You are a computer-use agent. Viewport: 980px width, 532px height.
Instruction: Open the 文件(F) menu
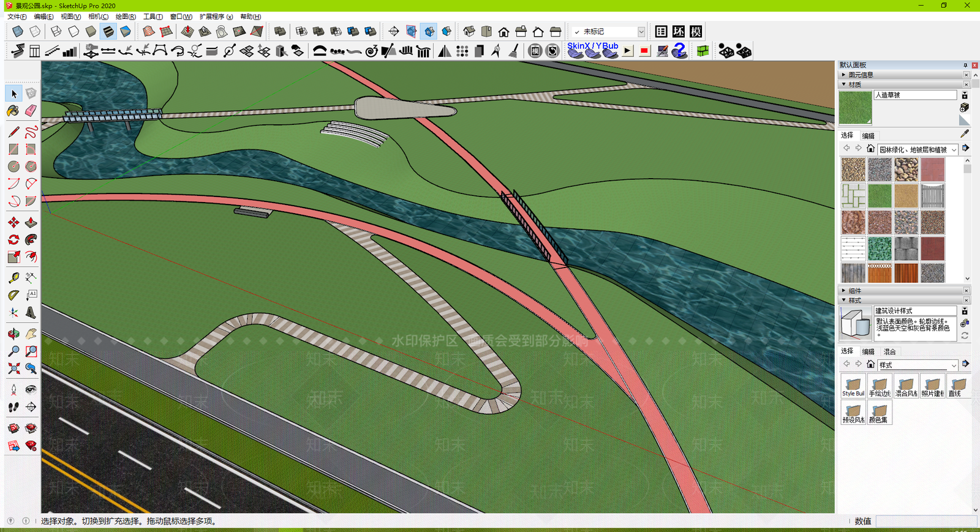(x=17, y=17)
